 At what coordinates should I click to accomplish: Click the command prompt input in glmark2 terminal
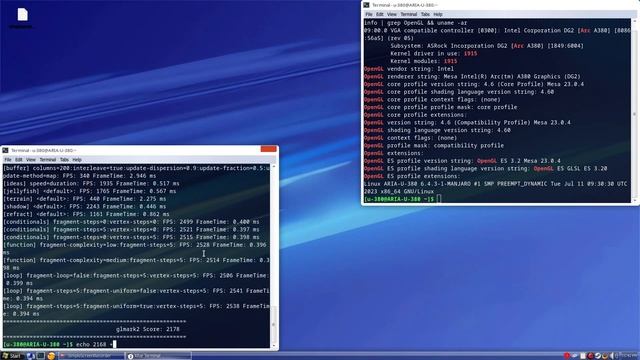pyautogui.click(x=60, y=344)
